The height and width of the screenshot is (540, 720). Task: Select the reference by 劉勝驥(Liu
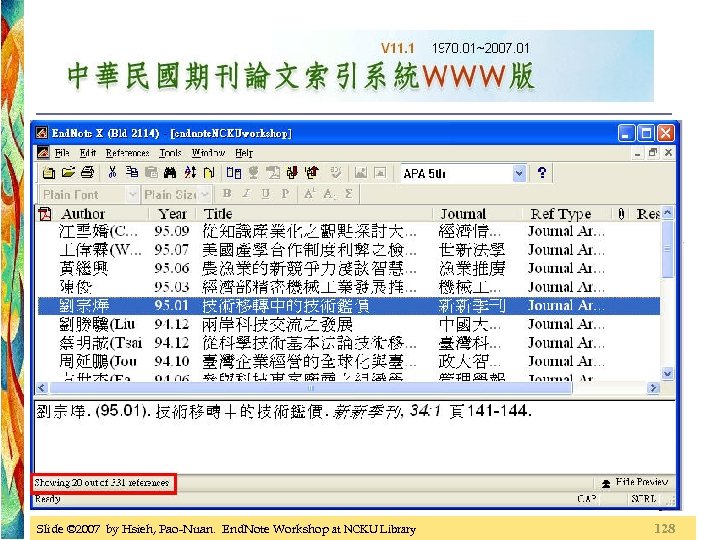pos(349,324)
